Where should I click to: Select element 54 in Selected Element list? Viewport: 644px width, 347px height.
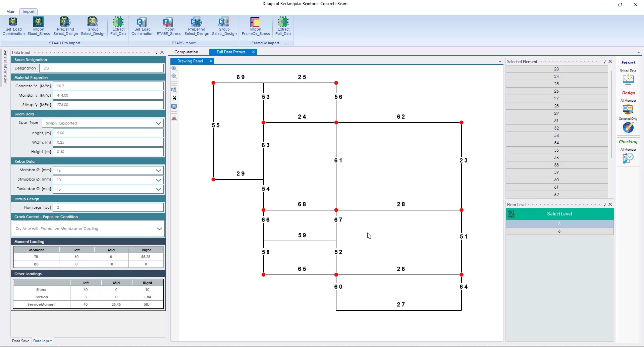556,143
